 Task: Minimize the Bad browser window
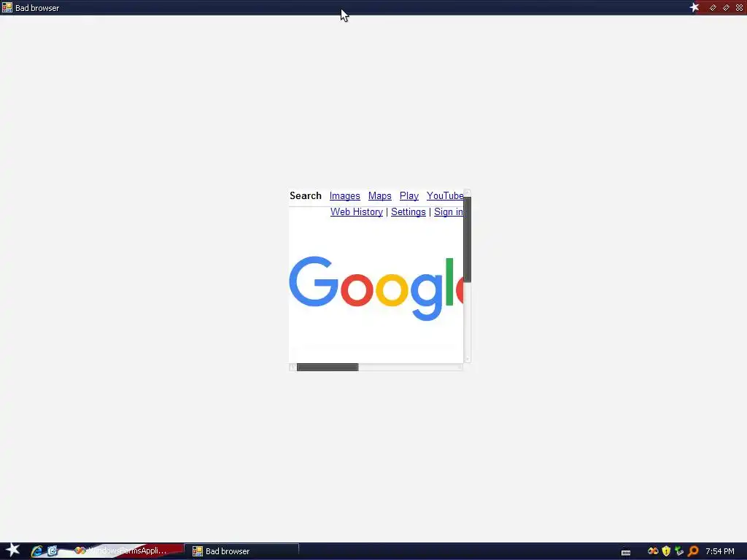point(713,7)
